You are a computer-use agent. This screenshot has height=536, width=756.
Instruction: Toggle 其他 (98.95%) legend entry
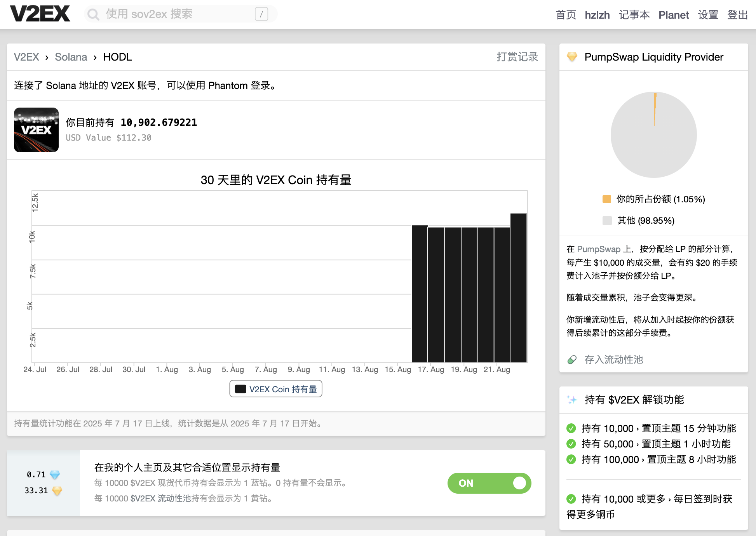click(x=638, y=221)
